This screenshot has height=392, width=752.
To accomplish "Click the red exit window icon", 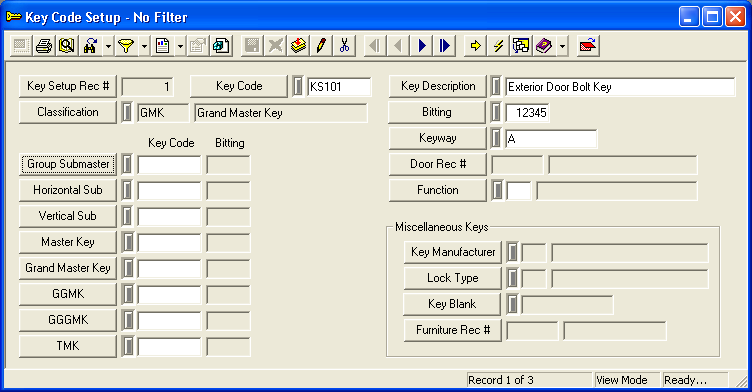I will point(588,46).
